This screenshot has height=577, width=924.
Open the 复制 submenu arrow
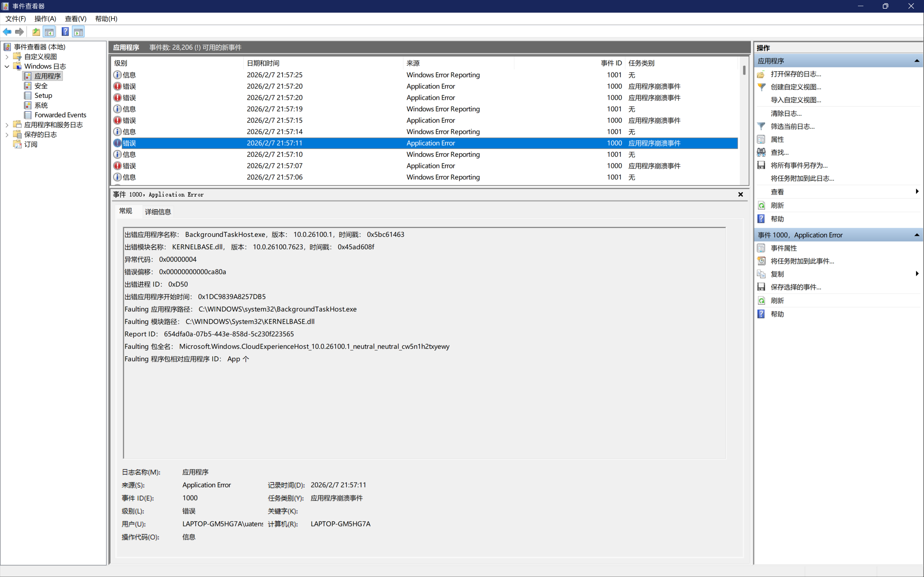tap(916, 274)
